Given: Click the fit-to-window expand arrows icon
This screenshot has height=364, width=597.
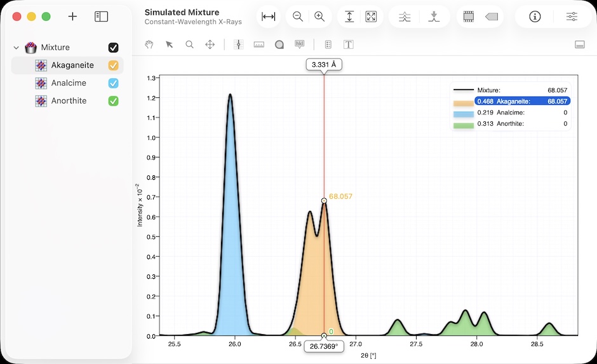Looking at the screenshot, I should click(371, 17).
